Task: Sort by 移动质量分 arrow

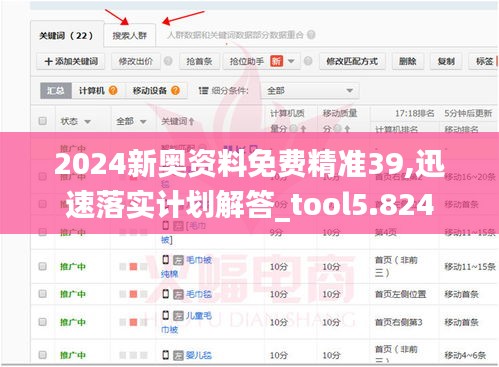Action: pos(347,129)
